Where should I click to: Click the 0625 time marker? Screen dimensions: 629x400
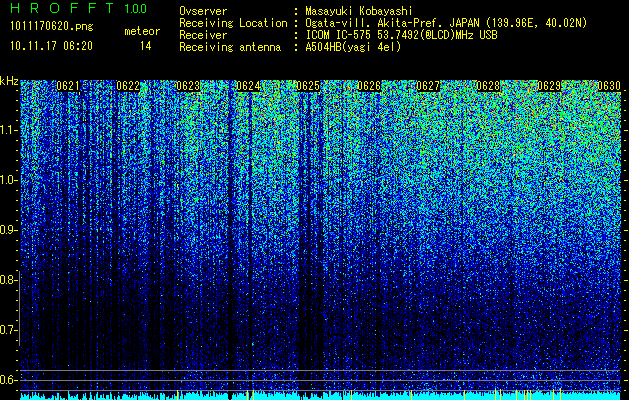[308, 86]
